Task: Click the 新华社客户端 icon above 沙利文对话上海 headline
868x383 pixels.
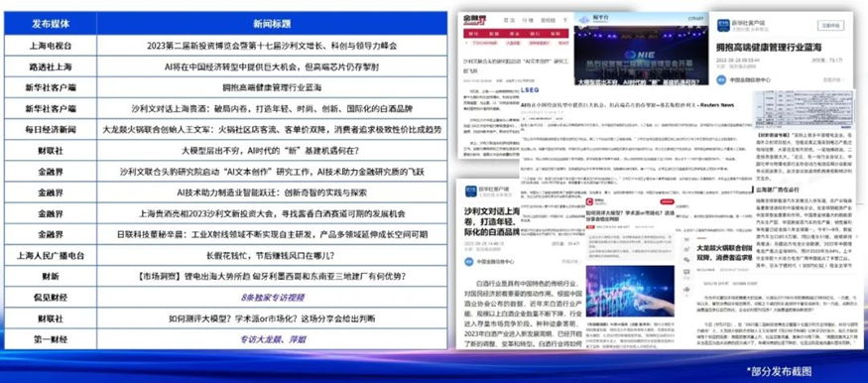Action: [471, 191]
